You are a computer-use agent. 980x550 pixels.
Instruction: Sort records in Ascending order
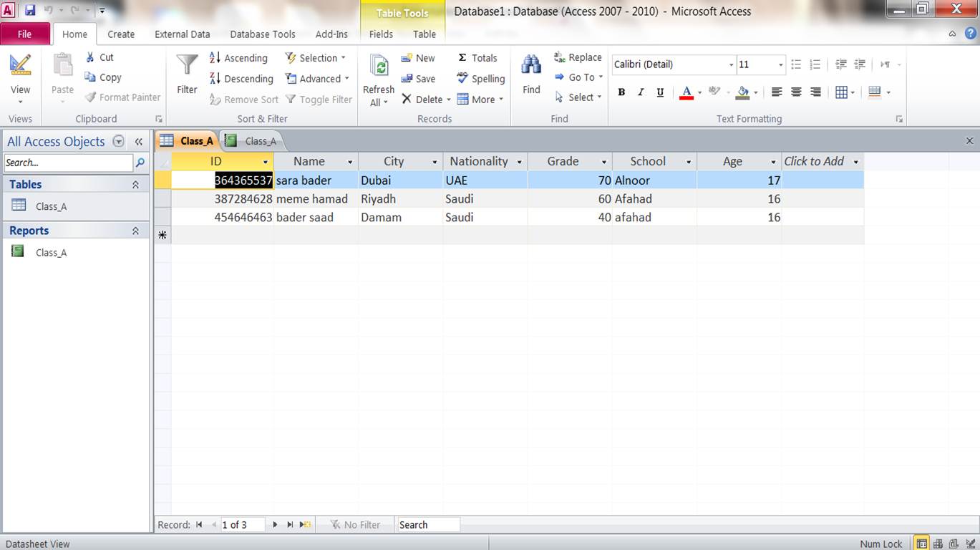[238, 58]
